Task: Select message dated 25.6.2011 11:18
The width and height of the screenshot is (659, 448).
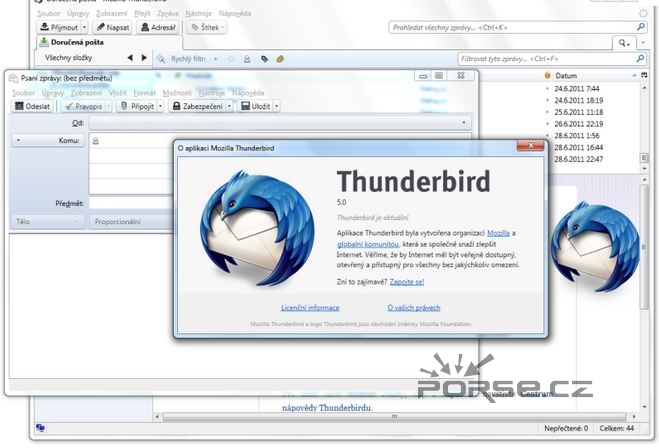Action: click(578, 112)
